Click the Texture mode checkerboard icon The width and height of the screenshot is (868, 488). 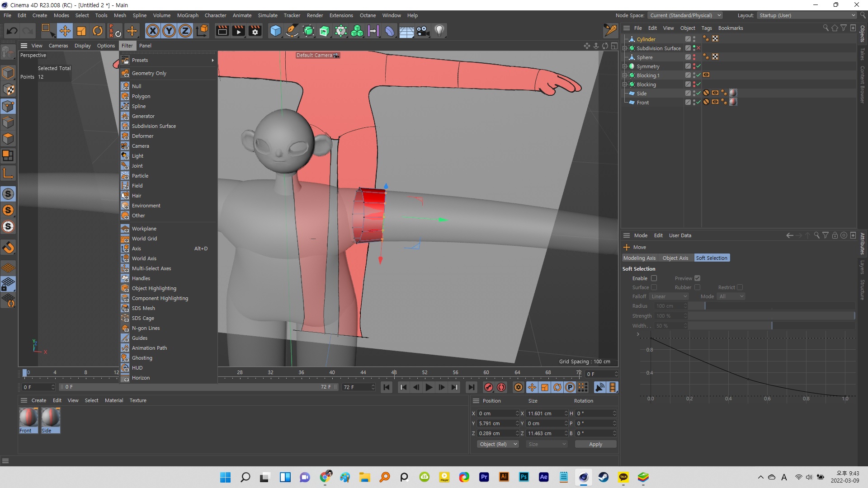coord(8,89)
